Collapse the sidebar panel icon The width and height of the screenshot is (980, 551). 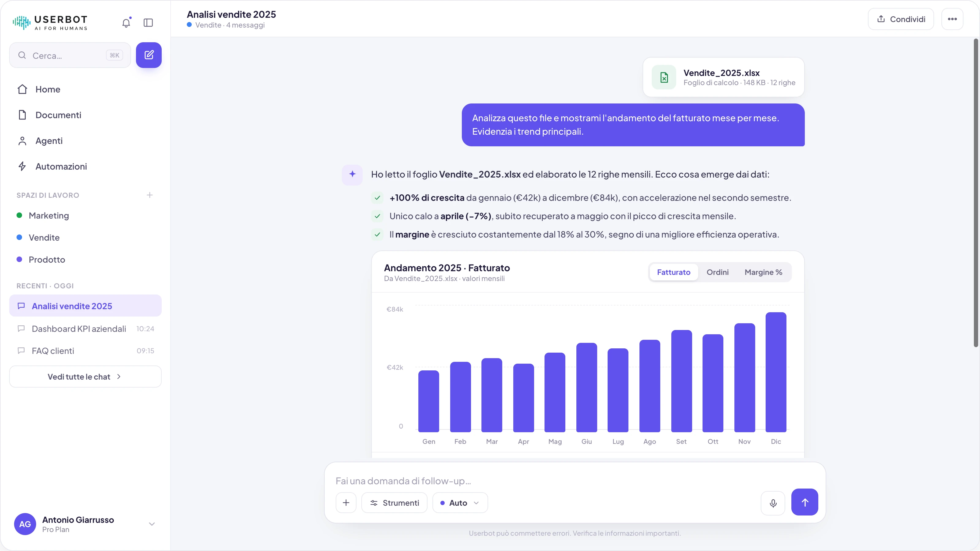pos(148,23)
